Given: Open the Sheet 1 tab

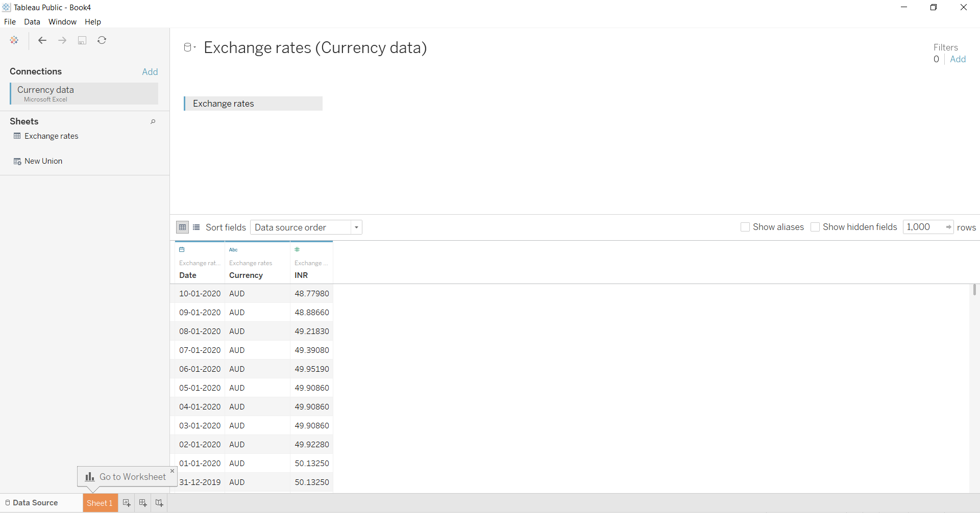Looking at the screenshot, I should pos(100,503).
